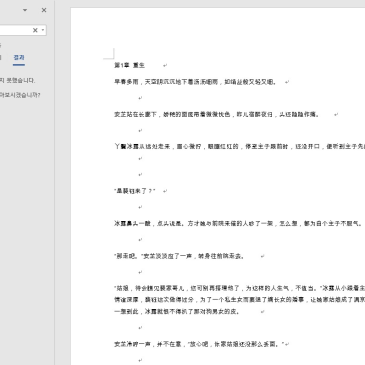Place cursor in the 第1章 重生 heading

[x=129, y=65]
